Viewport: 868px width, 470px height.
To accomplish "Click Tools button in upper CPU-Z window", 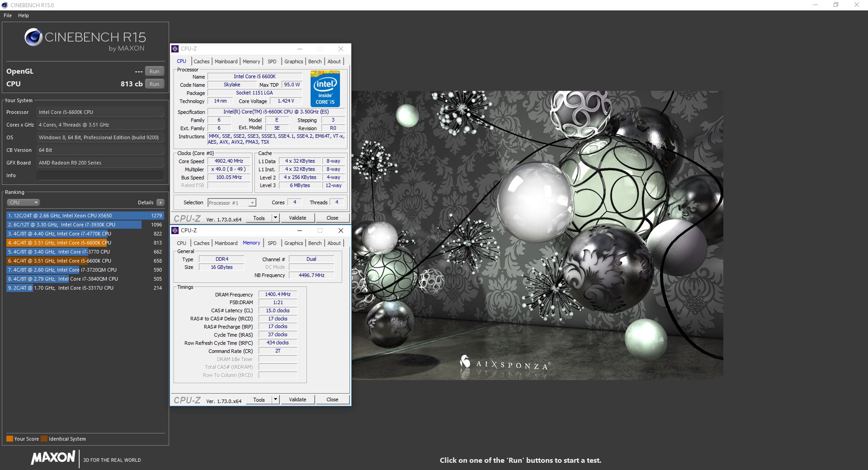I will click(259, 218).
